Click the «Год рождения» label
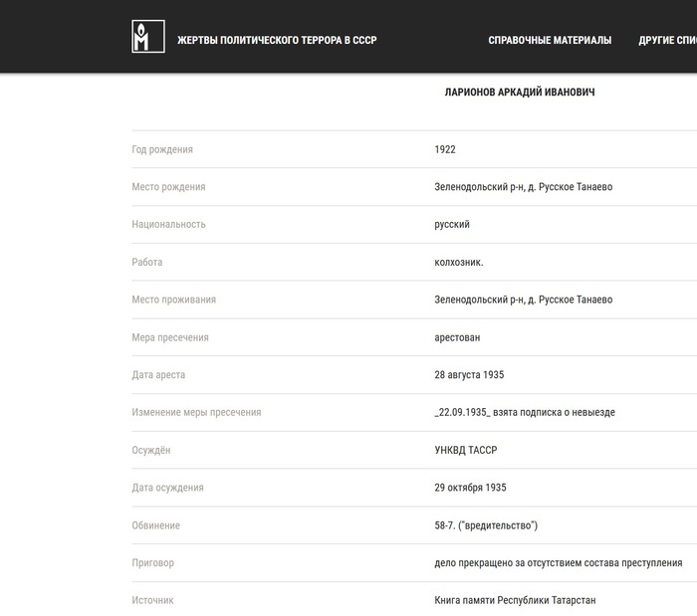The height and width of the screenshot is (616, 697). pos(162,149)
